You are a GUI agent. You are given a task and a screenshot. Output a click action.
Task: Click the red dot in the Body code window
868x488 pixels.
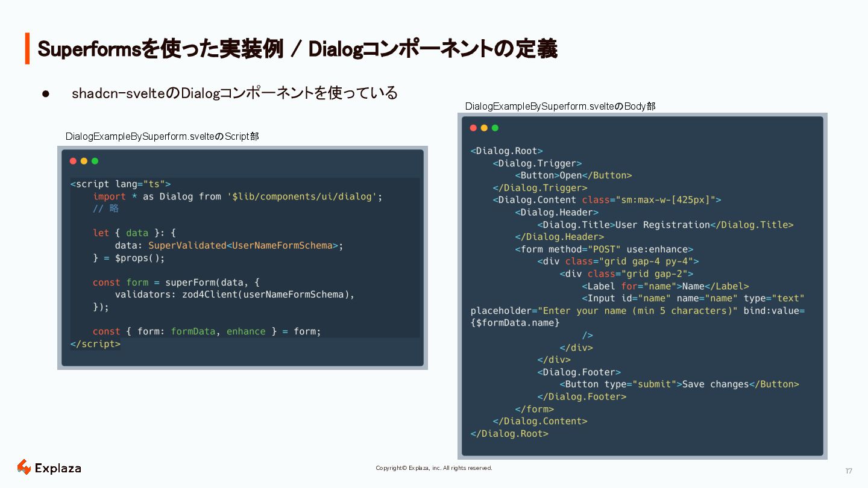473,128
